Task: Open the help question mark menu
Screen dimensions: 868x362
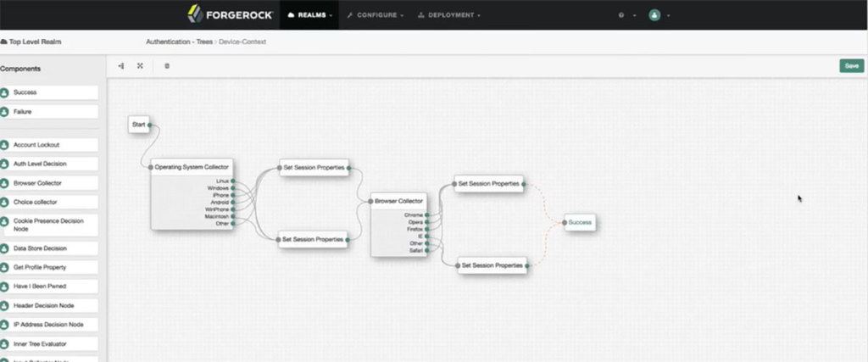Action: tap(623, 15)
